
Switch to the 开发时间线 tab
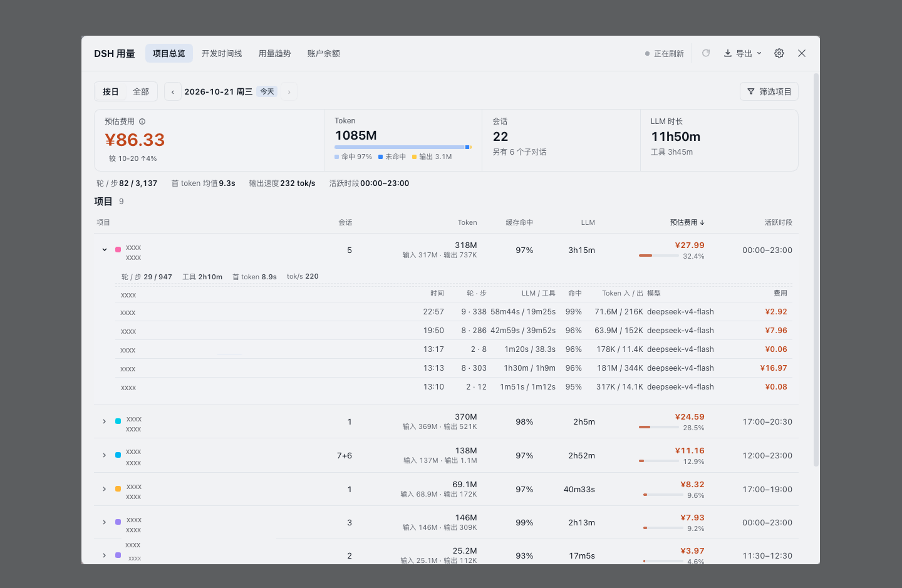[x=222, y=53]
